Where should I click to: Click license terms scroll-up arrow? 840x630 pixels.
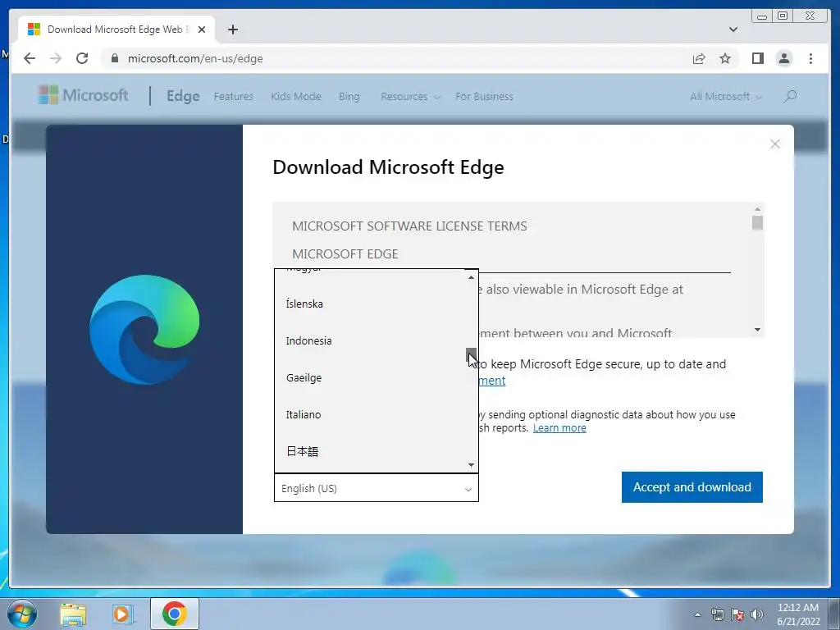point(757,209)
